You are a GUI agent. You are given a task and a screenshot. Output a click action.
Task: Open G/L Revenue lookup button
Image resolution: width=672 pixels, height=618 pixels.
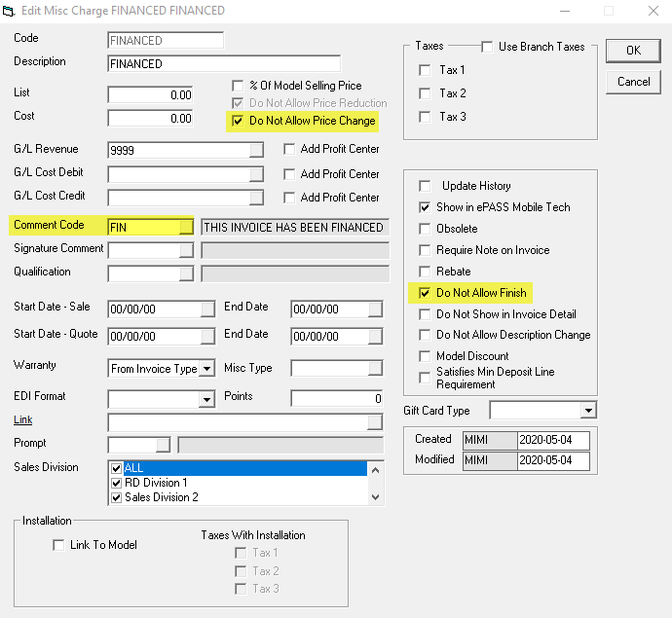point(256,150)
